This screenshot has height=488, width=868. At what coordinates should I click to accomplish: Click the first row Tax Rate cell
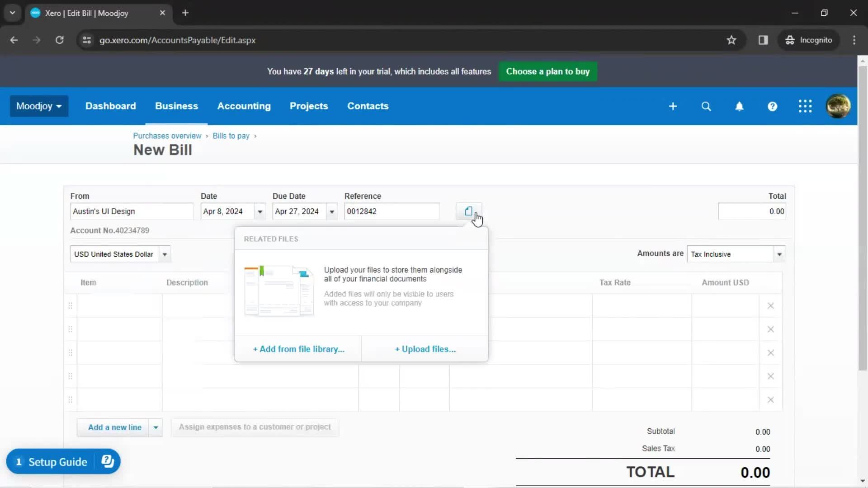[642, 306]
